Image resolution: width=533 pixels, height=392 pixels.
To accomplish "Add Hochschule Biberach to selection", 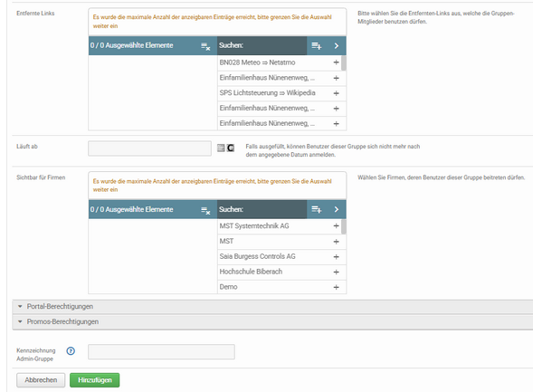I will click(x=337, y=272).
